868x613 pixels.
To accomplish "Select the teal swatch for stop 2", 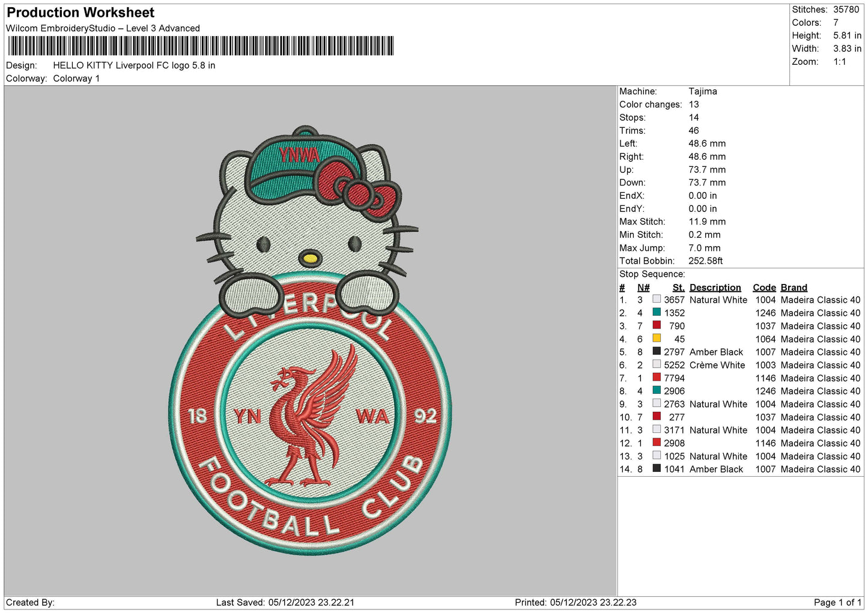I will (x=657, y=312).
